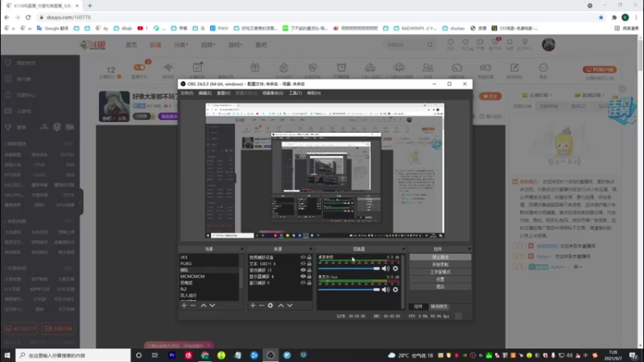Click 开始录制 start recording button
This screenshot has height=362, width=644.
[440, 265]
